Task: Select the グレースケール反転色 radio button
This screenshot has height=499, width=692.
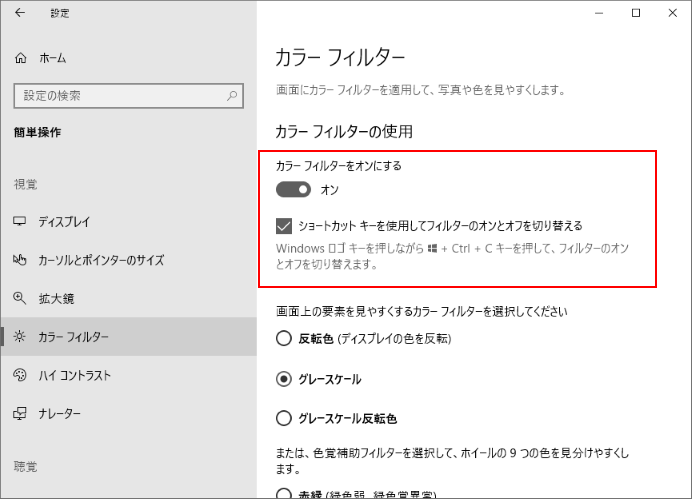Action: click(284, 418)
